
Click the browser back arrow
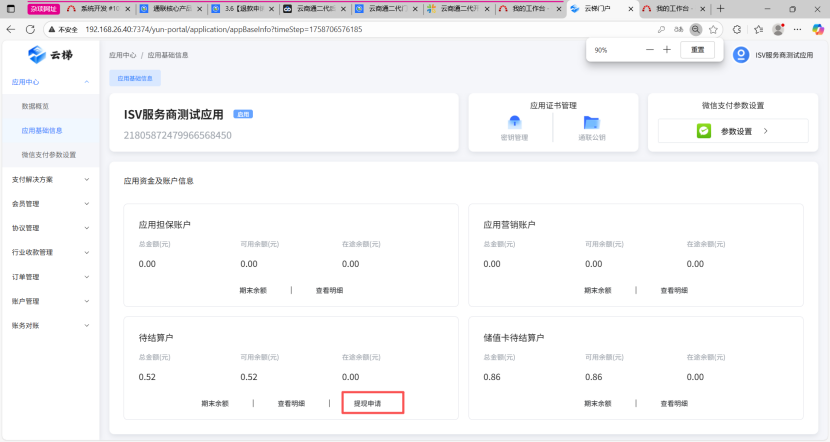[11, 29]
